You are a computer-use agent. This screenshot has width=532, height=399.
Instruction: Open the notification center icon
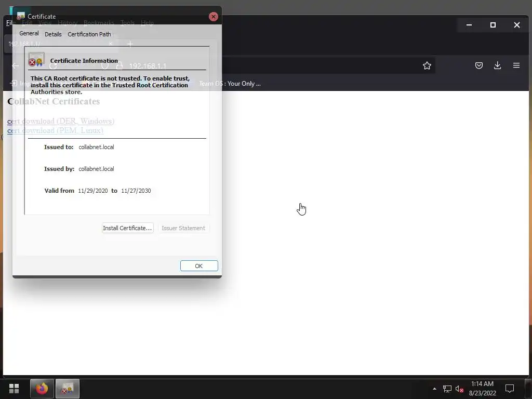510,389
